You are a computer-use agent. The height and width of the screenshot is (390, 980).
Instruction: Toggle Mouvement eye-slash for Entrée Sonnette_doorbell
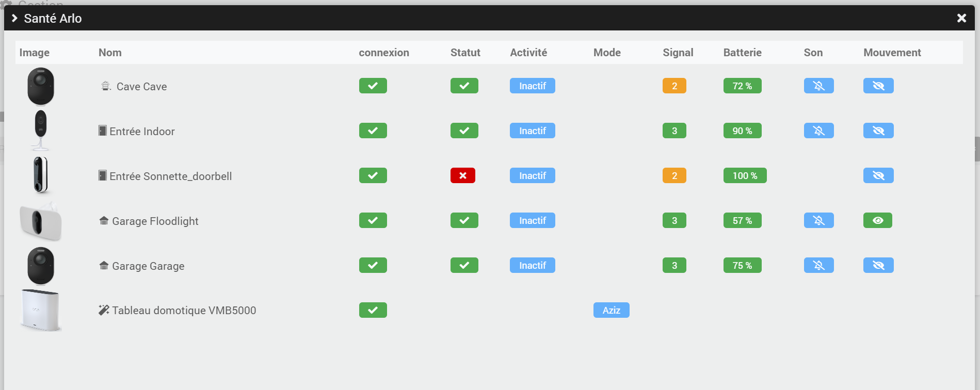(x=878, y=175)
